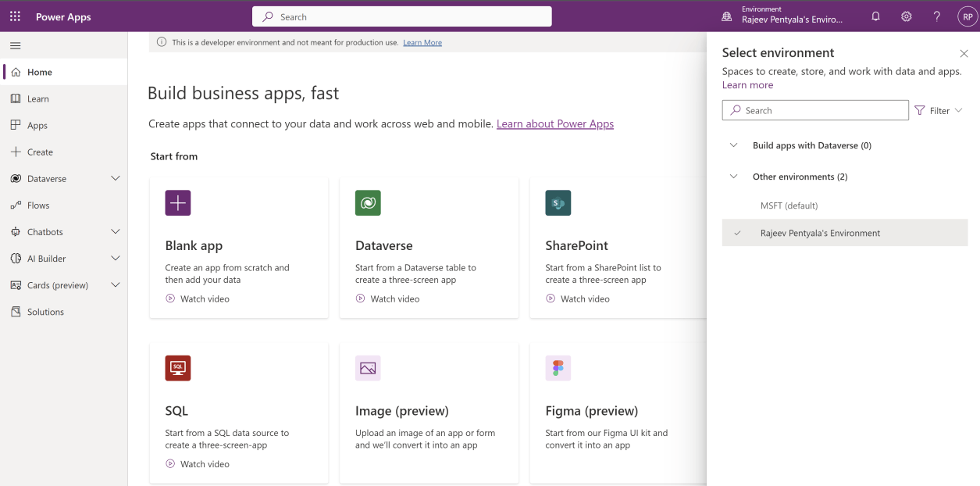The width and height of the screenshot is (980, 486).
Task: Click the environment panel search field
Action: 814,109
